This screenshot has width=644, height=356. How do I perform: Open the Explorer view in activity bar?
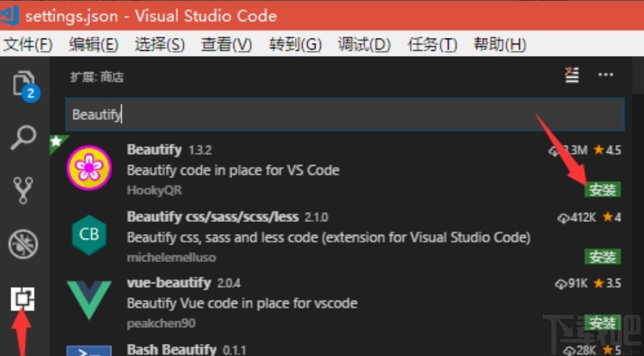coord(26,86)
